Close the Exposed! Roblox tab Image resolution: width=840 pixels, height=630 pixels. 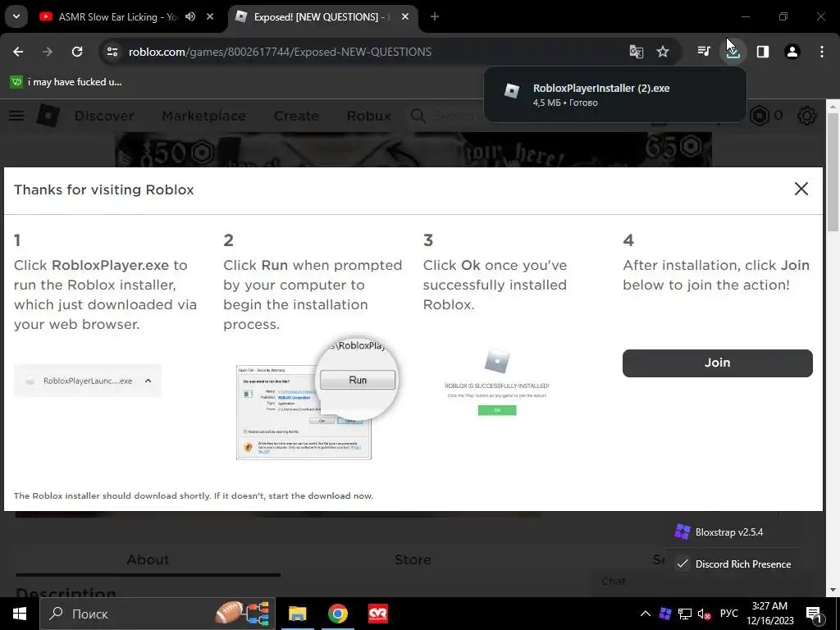coord(405,16)
